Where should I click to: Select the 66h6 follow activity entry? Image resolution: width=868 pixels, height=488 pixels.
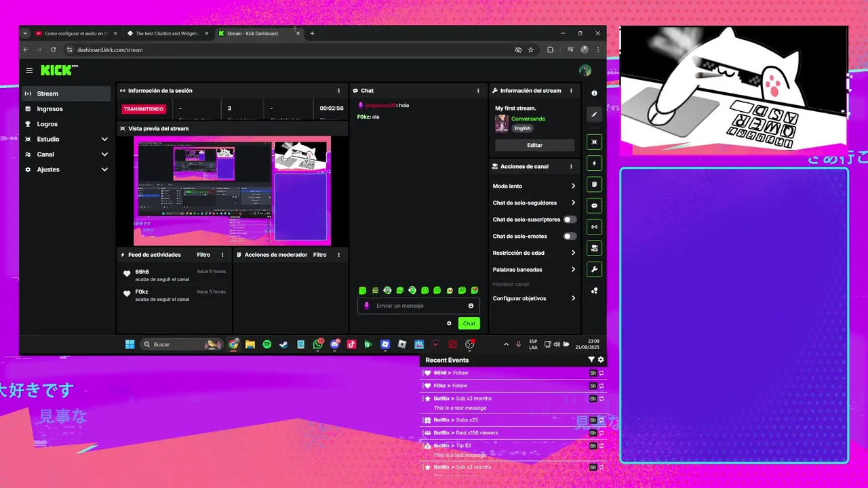[175, 275]
